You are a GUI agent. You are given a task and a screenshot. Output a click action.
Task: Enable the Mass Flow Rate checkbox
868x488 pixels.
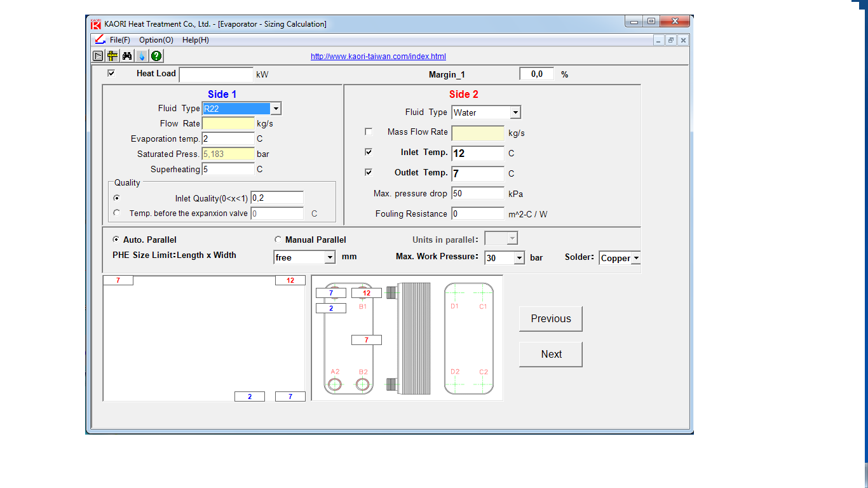[369, 132]
